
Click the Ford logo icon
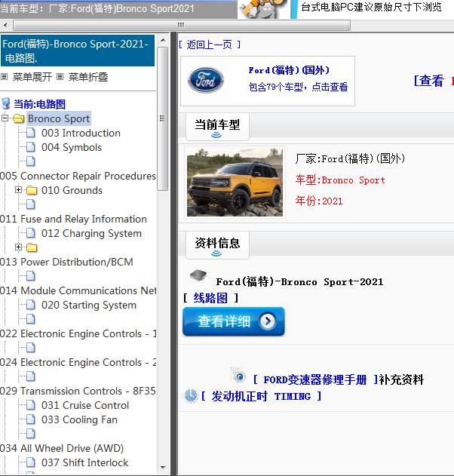click(206, 80)
